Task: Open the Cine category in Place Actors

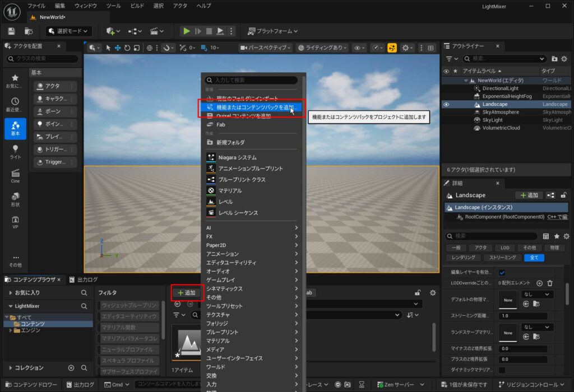Action: [x=15, y=176]
